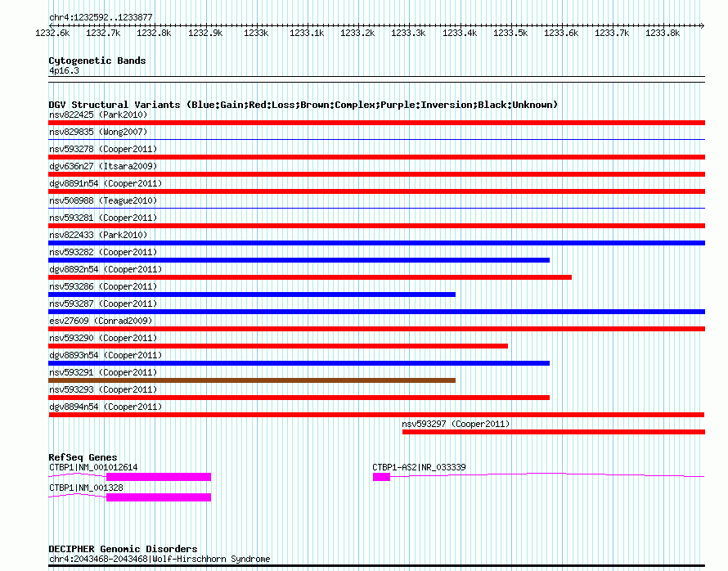Screen dimensions: 728x571
Task: Open the DECIPHER Genomic Disorders track heading
Action: [x=123, y=549]
